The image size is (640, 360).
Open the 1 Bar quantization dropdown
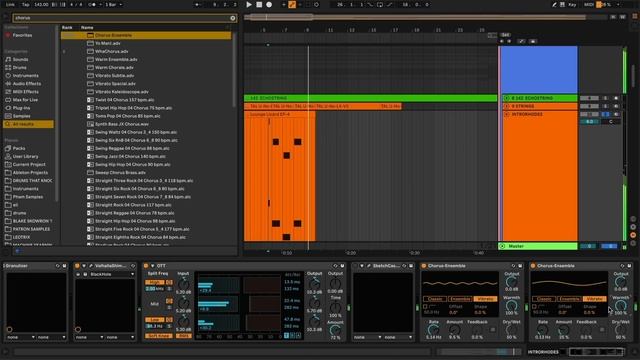tap(114, 4)
